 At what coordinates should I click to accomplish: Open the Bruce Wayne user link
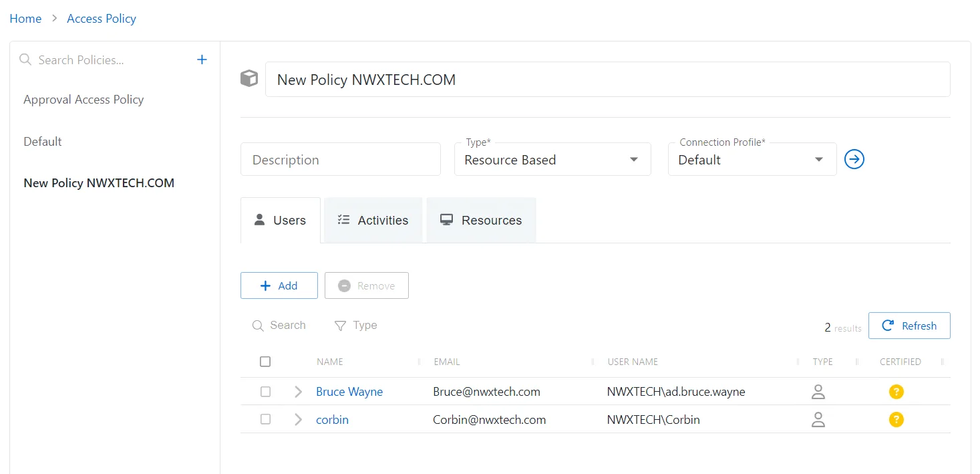tap(349, 392)
